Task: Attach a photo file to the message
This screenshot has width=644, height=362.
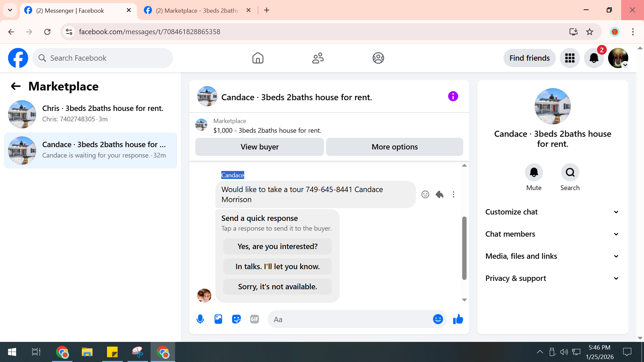Action: pyautogui.click(x=218, y=319)
